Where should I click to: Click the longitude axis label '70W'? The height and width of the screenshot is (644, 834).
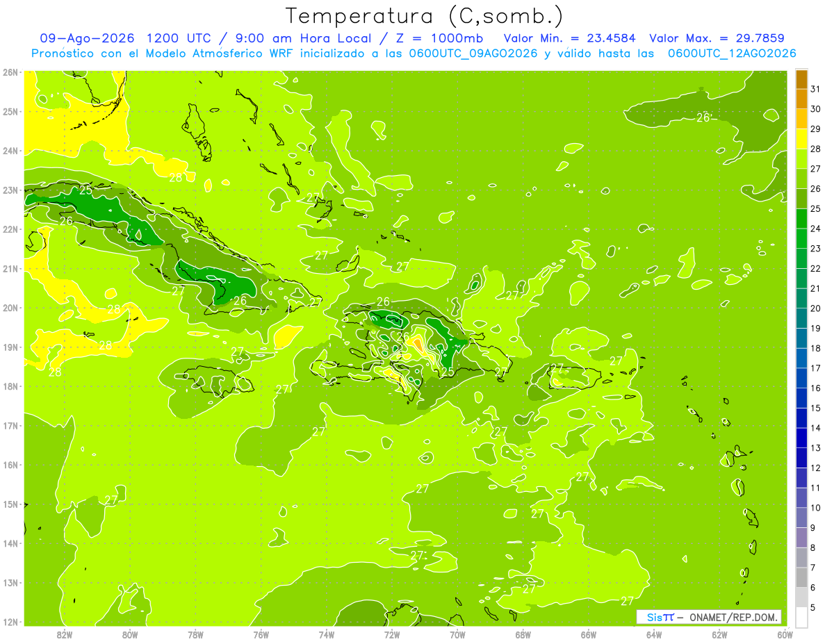[457, 634]
